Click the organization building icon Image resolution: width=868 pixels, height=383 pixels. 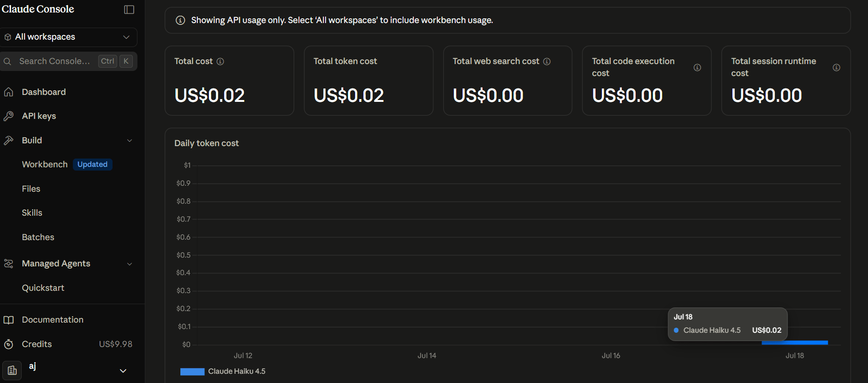point(12,370)
